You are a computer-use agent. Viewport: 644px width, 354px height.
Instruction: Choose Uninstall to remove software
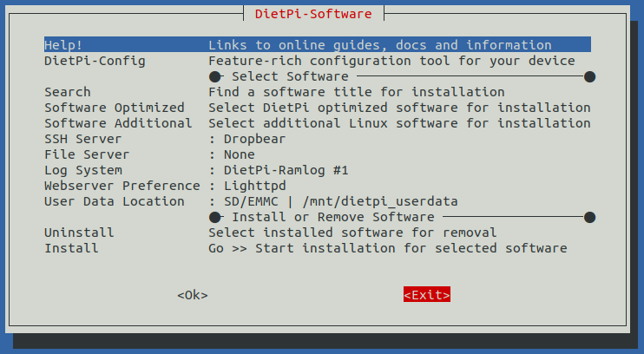79,233
